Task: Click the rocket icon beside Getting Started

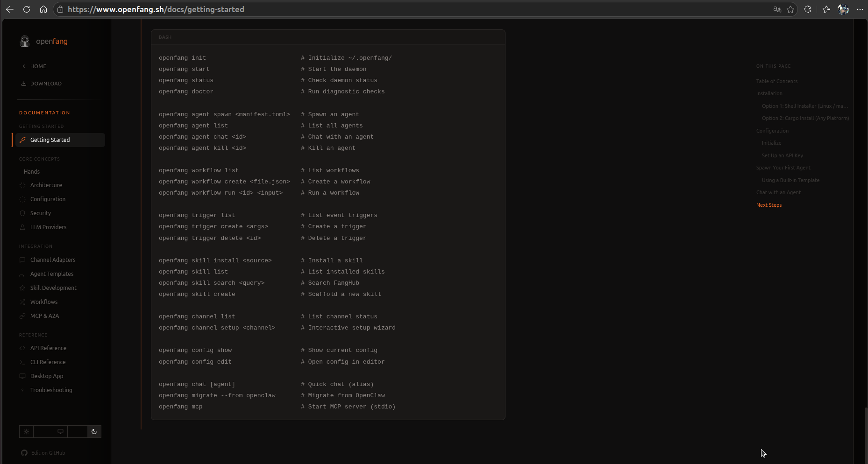Action: click(x=22, y=140)
